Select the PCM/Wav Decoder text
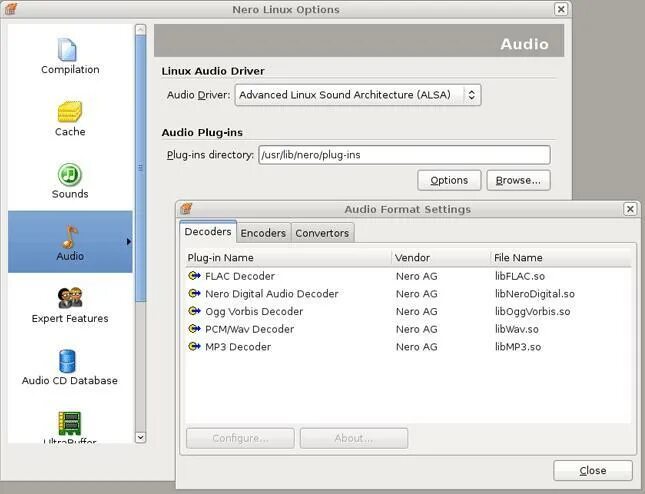The image size is (645, 494). pyautogui.click(x=249, y=329)
